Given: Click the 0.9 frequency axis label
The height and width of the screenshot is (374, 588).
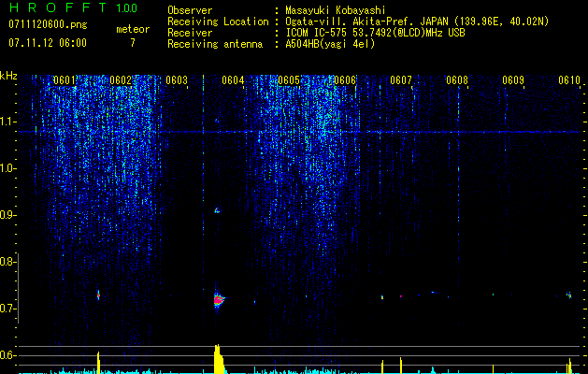Looking at the screenshot, I should tap(7, 215).
